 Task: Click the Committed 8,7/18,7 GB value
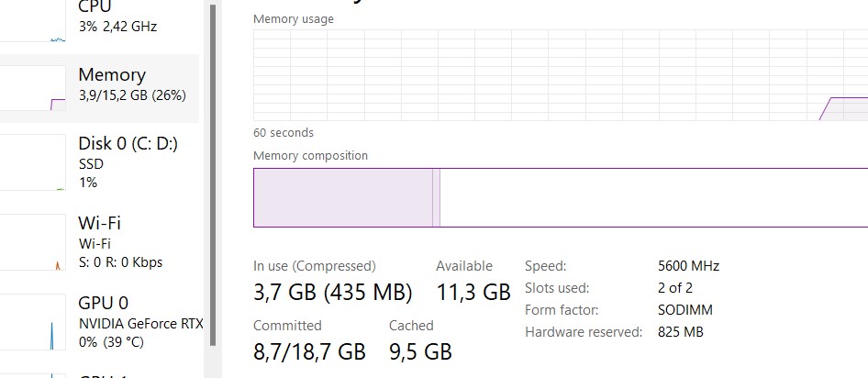[x=309, y=351]
